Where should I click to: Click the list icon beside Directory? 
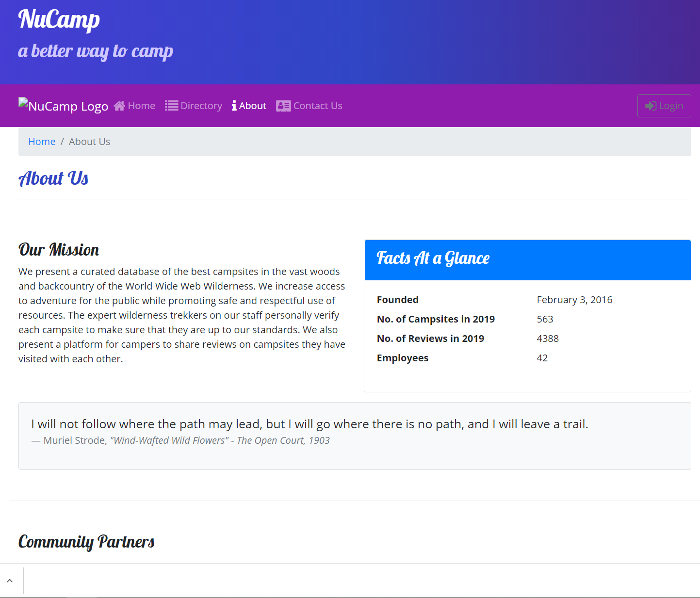click(171, 106)
